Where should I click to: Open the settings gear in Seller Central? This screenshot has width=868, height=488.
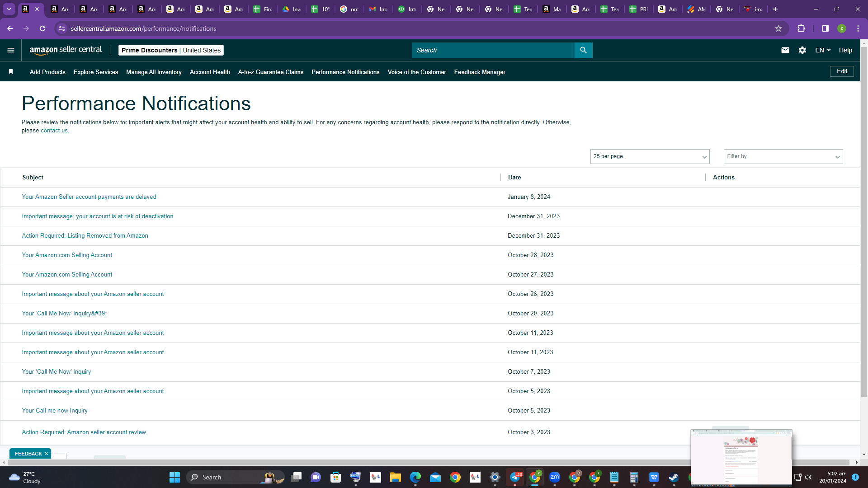pos(802,50)
